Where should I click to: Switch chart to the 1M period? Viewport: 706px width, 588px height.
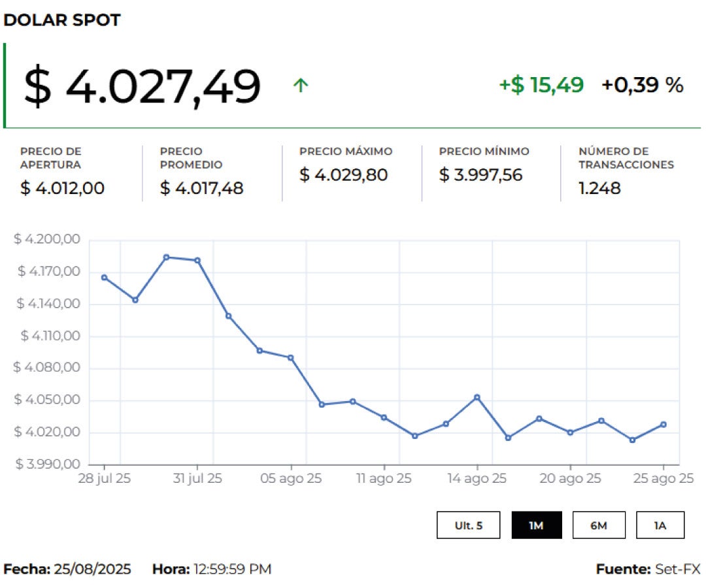(x=536, y=525)
